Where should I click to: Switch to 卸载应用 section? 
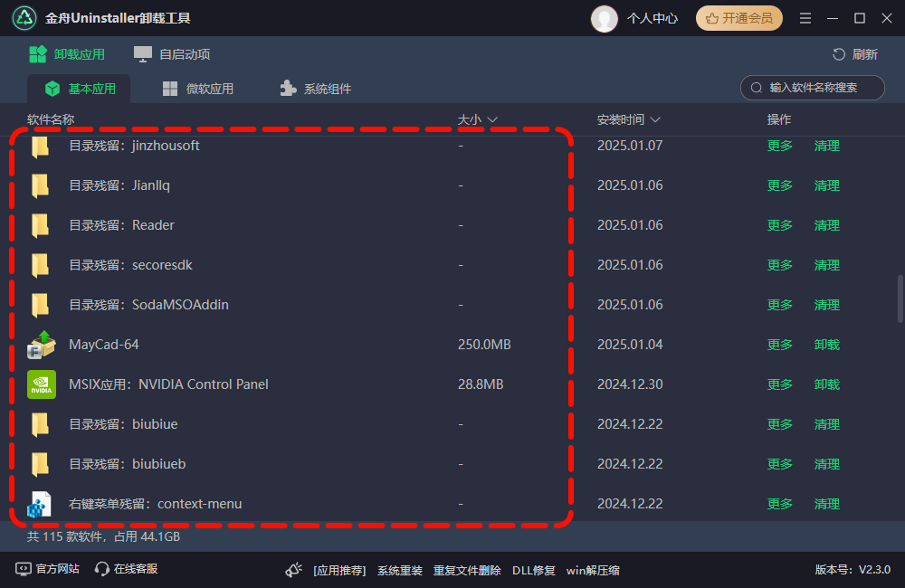pos(67,54)
